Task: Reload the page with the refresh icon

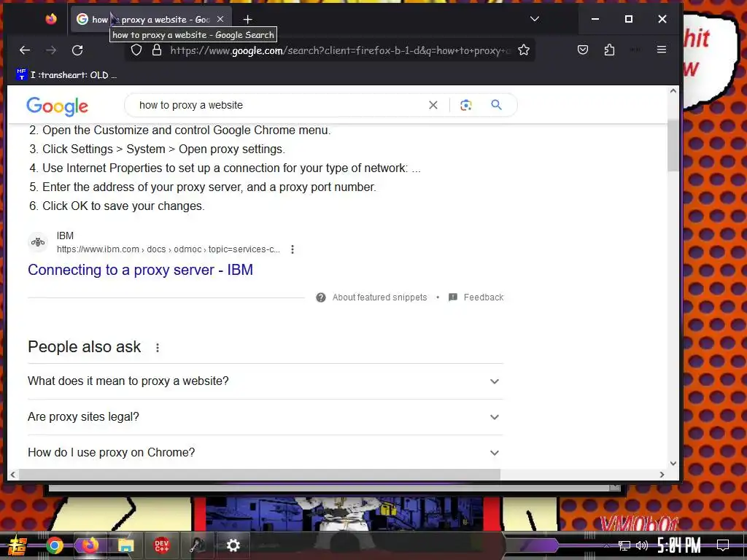Action: point(77,50)
